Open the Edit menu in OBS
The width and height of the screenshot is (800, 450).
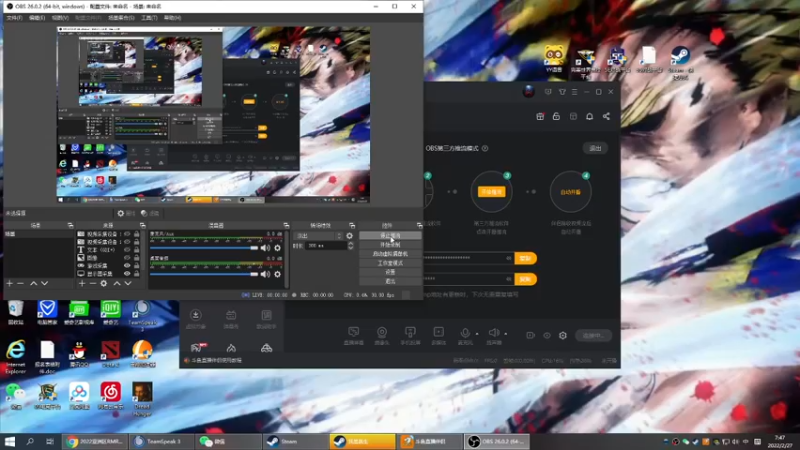pyautogui.click(x=37, y=18)
